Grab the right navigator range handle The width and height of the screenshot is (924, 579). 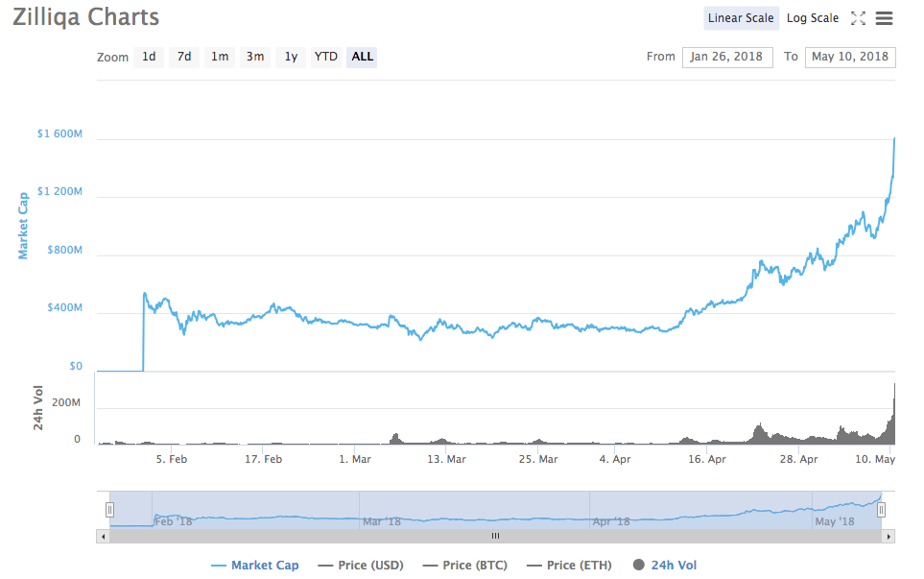pyautogui.click(x=881, y=510)
